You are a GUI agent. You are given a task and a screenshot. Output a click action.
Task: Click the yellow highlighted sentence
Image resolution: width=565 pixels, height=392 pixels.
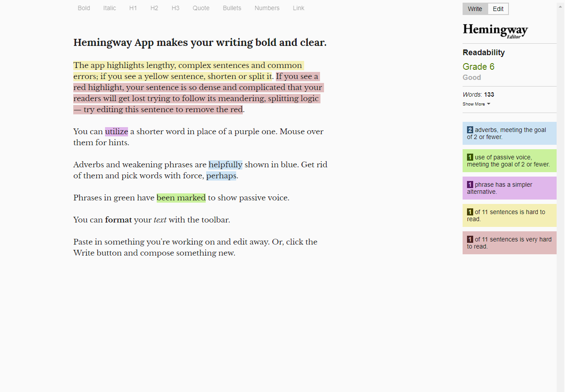(188, 71)
